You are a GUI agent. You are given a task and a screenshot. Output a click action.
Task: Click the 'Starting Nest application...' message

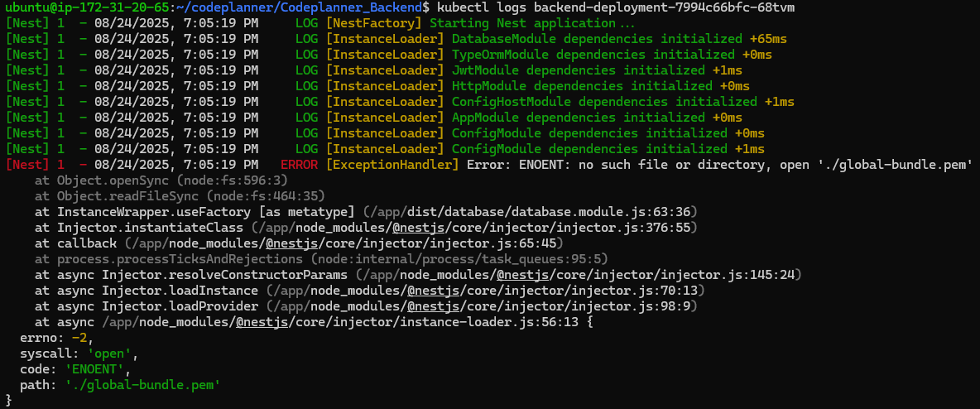point(532,23)
